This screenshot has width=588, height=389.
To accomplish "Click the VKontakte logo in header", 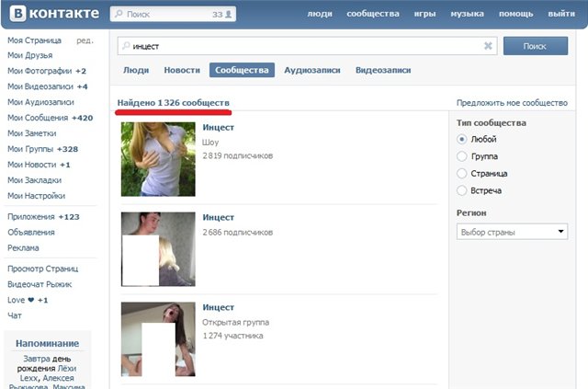I will pos(51,14).
